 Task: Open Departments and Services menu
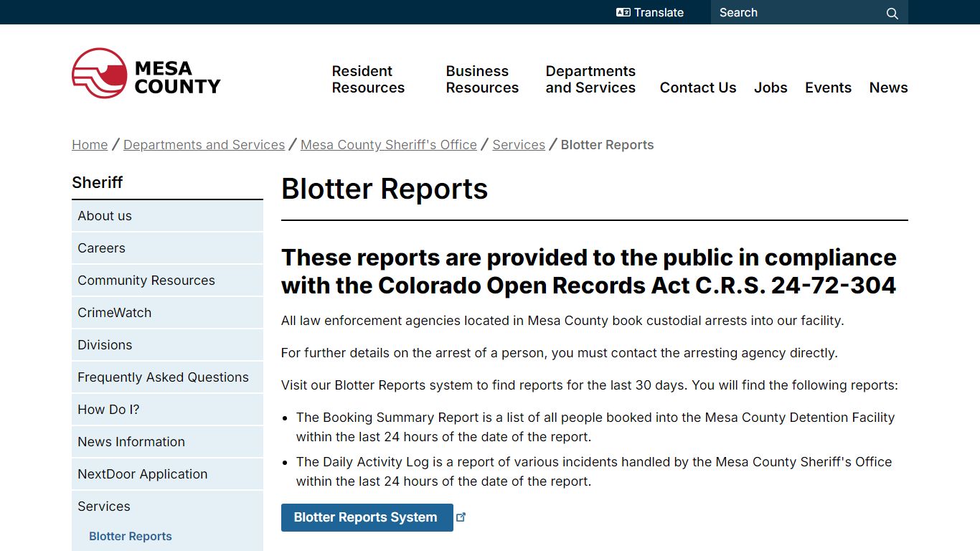[x=590, y=79]
